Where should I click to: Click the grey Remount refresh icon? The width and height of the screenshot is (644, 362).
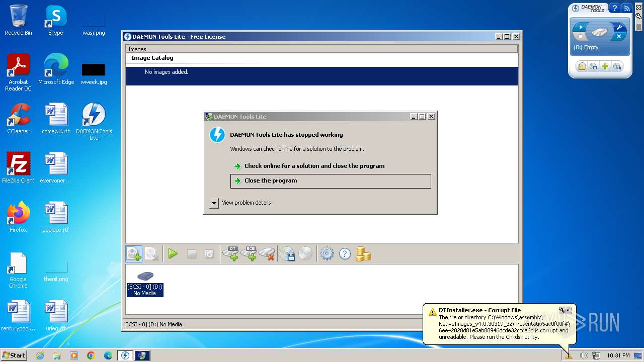209,254
